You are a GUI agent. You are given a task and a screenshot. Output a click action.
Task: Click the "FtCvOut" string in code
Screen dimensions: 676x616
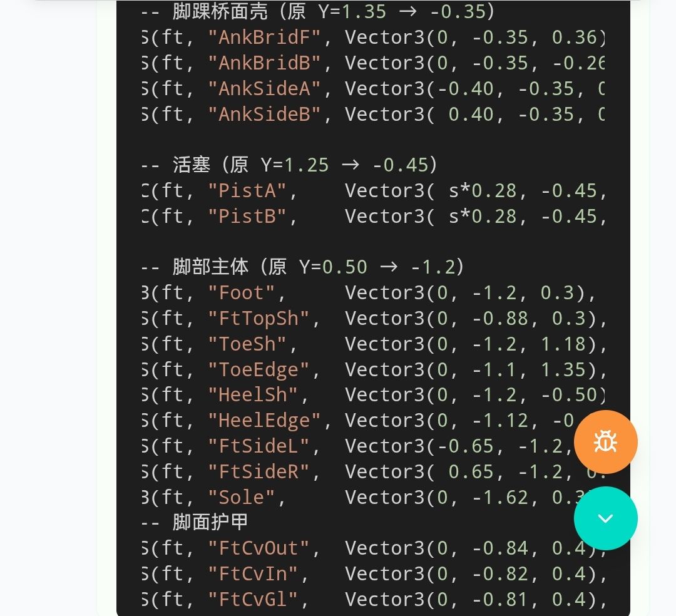[259, 548]
